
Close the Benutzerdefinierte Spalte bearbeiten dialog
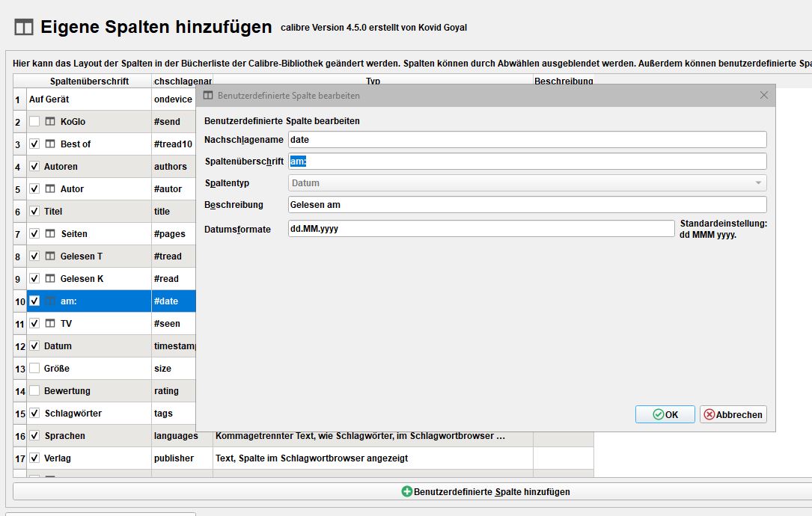point(764,95)
